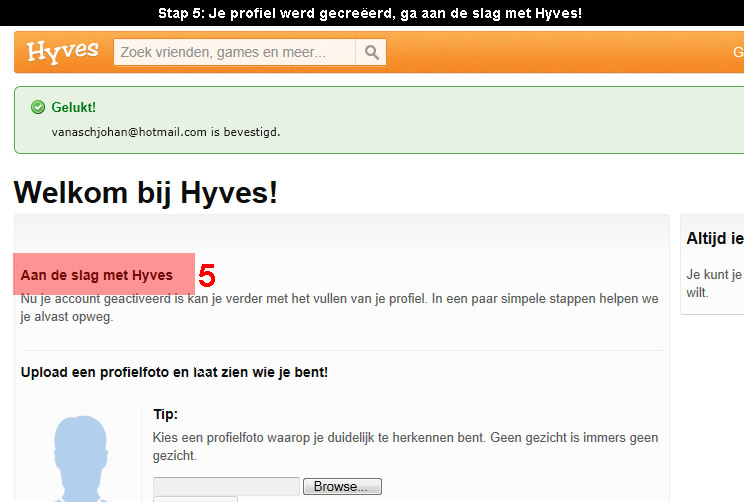Click the search magnifier icon

click(372, 52)
